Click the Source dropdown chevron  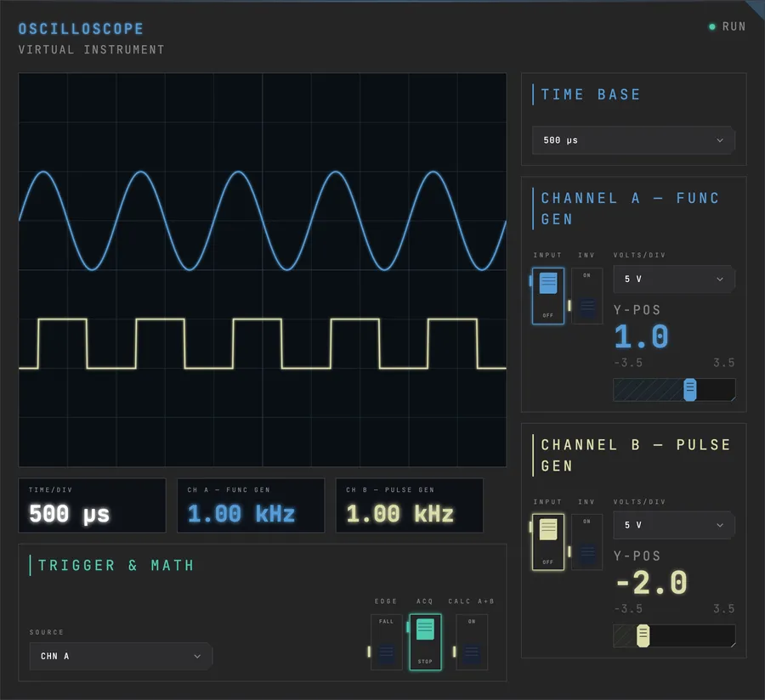[x=197, y=656]
